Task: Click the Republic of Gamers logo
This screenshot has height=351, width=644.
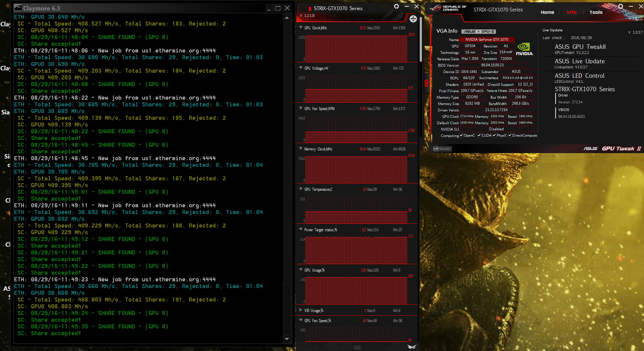Action: [448, 8]
